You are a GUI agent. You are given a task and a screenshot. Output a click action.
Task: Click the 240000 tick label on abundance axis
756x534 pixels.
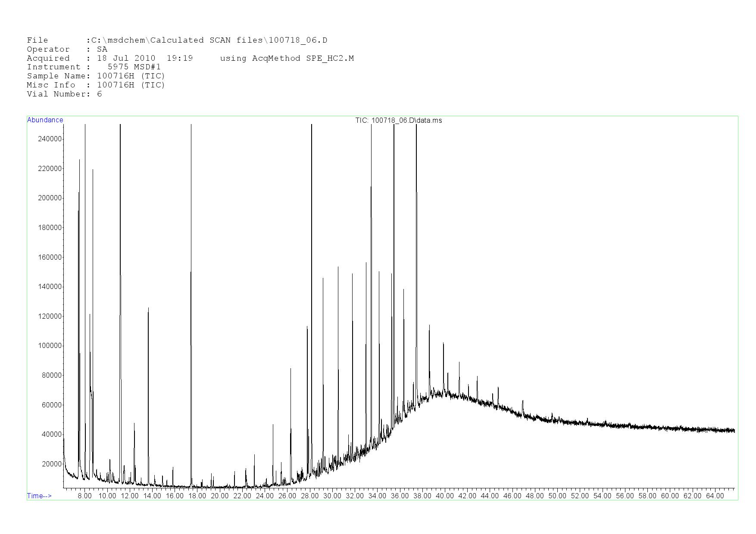50,139
